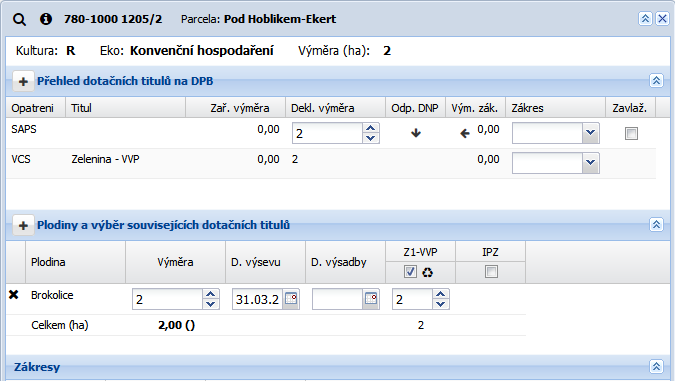Click D. výsadby column header
Image resolution: width=675 pixels, height=381 pixels.
pyautogui.click(x=345, y=262)
